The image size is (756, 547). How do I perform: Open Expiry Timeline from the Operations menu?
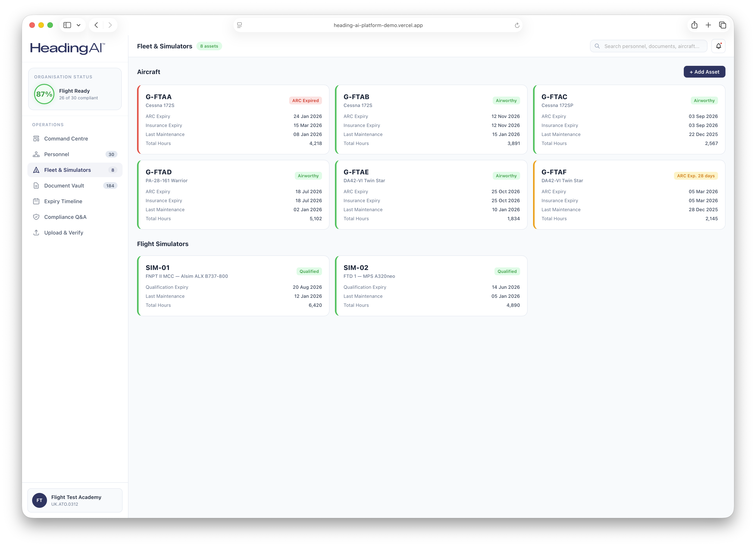63,201
